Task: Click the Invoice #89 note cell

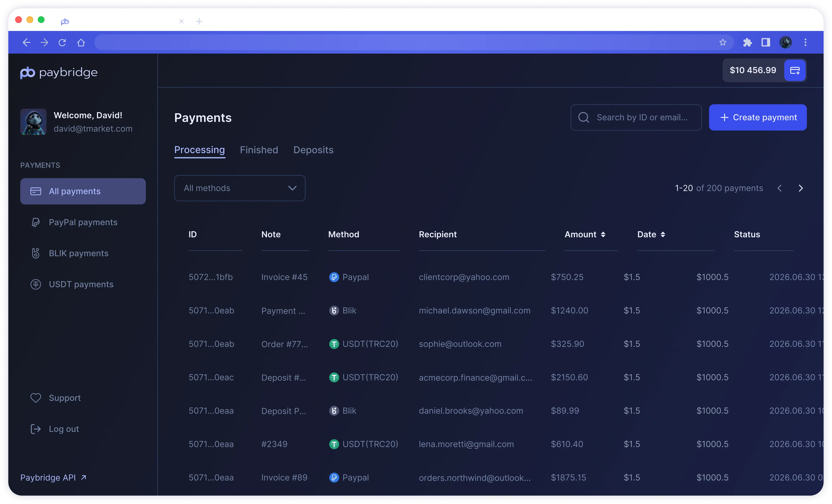Action: point(284,478)
